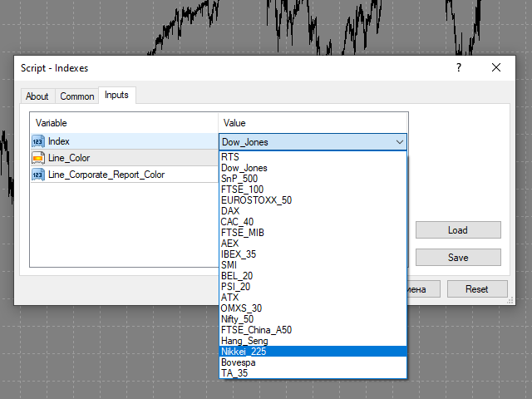Screen dimensions: 532x399
Task: Choose OMXS_30 index option
Action: [313, 308]
